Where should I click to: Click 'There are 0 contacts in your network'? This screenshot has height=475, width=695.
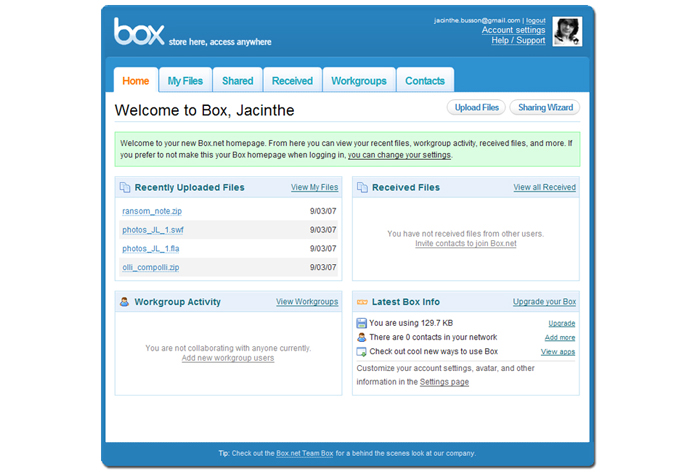click(x=433, y=337)
